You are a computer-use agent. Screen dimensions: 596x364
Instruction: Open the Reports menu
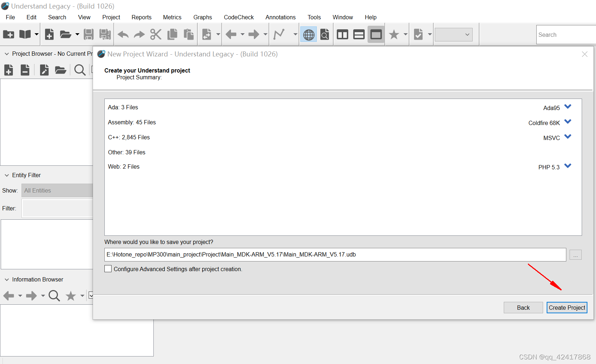point(142,17)
